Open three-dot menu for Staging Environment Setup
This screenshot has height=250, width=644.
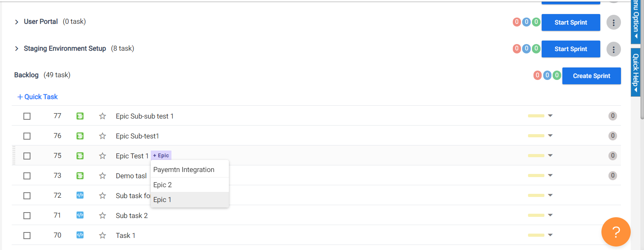[614, 49]
